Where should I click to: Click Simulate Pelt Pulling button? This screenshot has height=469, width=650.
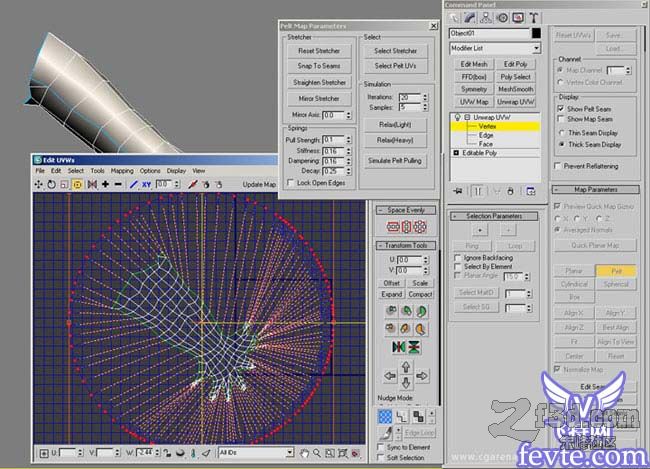(x=395, y=160)
